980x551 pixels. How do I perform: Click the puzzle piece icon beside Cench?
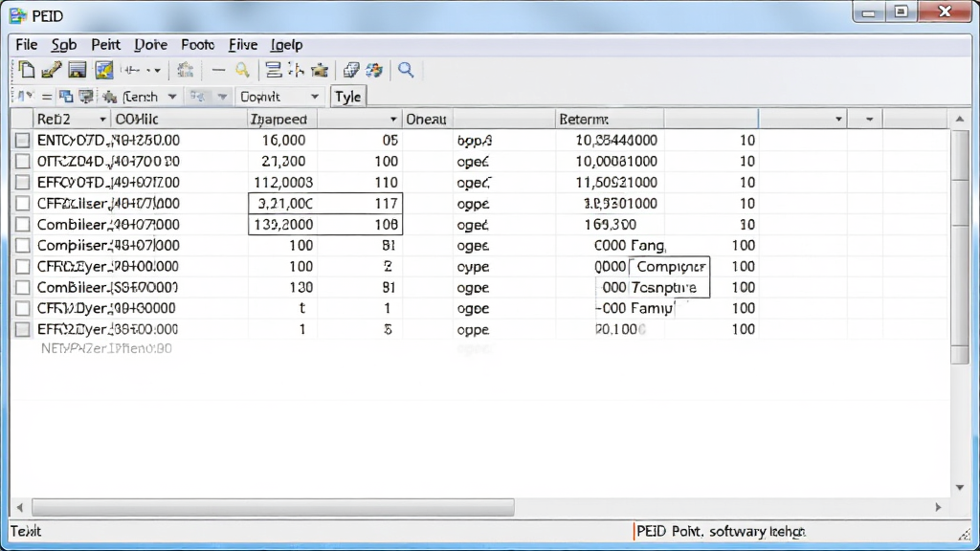(x=110, y=97)
